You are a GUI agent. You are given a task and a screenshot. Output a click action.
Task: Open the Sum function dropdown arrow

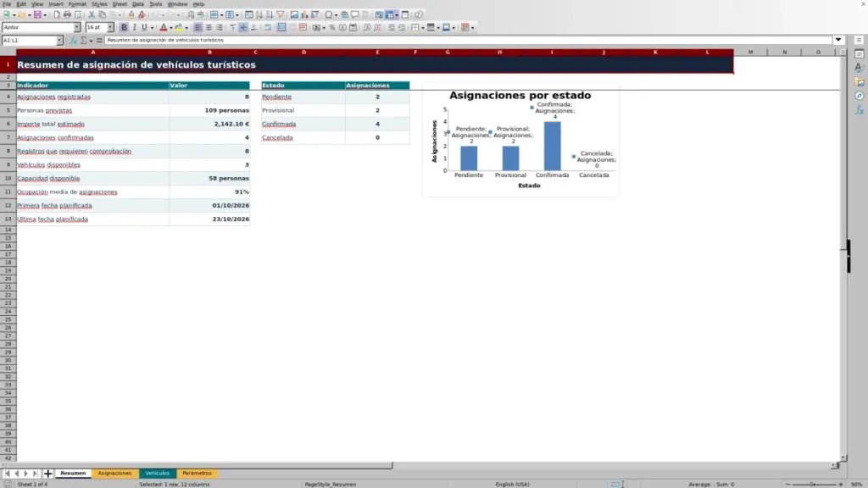coord(91,41)
